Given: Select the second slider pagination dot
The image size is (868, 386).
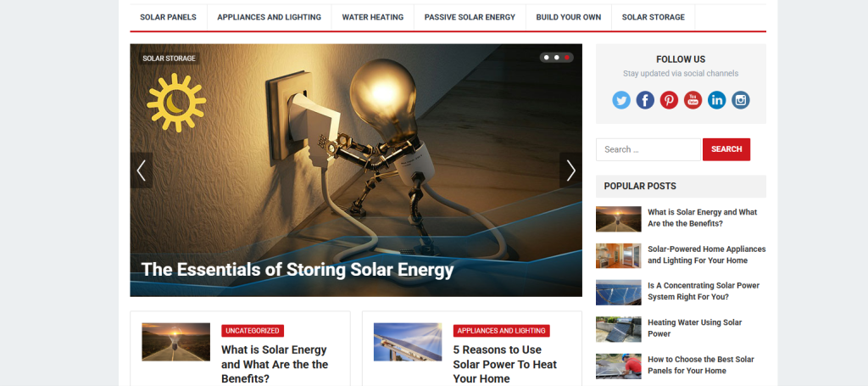Looking at the screenshot, I should [x=556, y=58].
